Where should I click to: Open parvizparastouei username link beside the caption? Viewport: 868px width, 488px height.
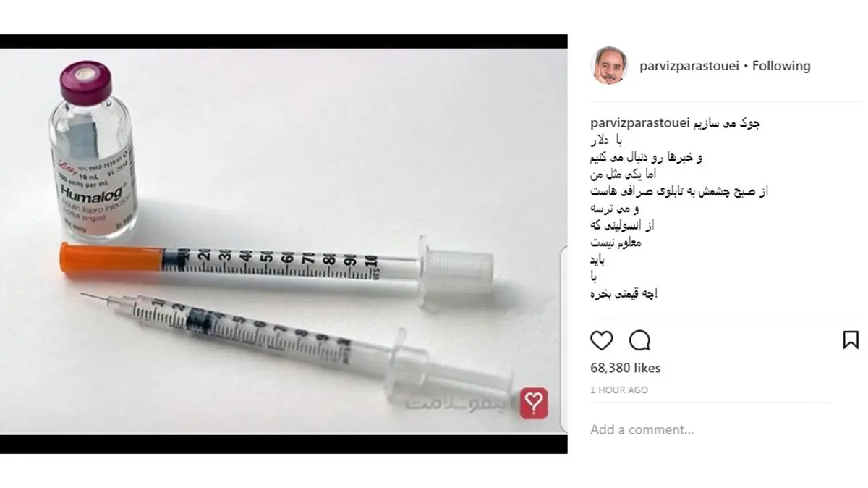coord(637,123)
